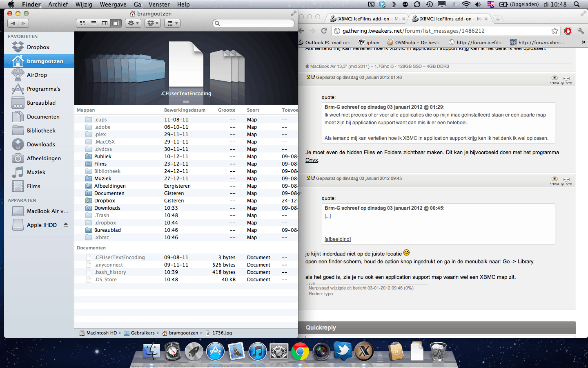Switch Finder to column view

tap(105, 23)
